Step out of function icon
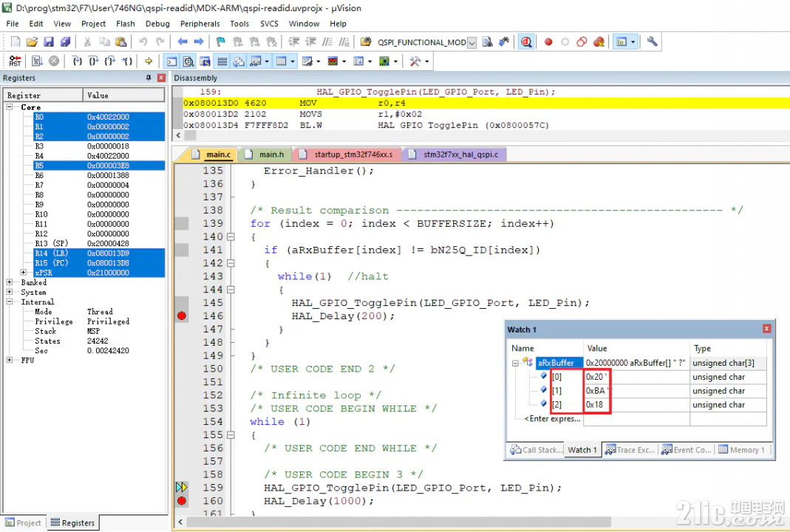This screenshot has height=532, width=790. pyautogui.click(x=110, y=61)
